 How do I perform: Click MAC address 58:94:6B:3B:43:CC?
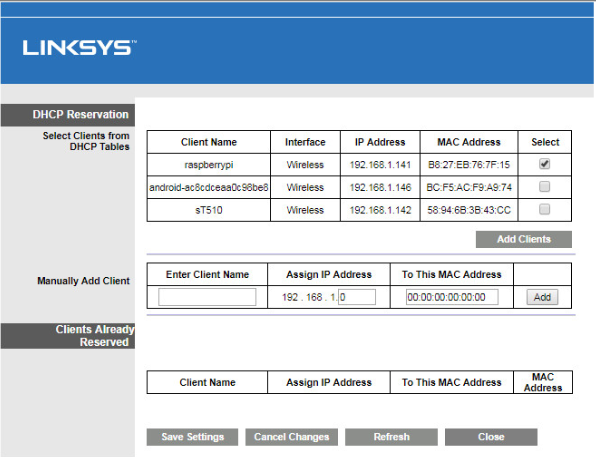tap(469, 210)
